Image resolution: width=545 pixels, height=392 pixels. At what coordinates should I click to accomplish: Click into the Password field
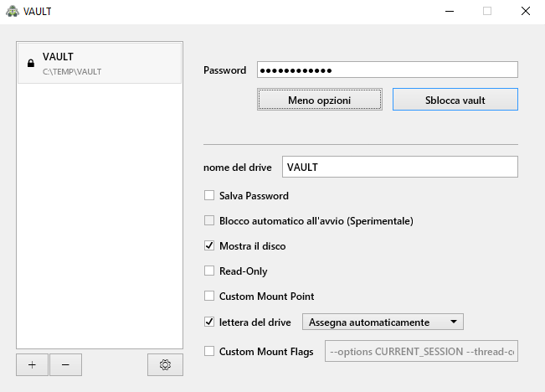click(388, 70)
